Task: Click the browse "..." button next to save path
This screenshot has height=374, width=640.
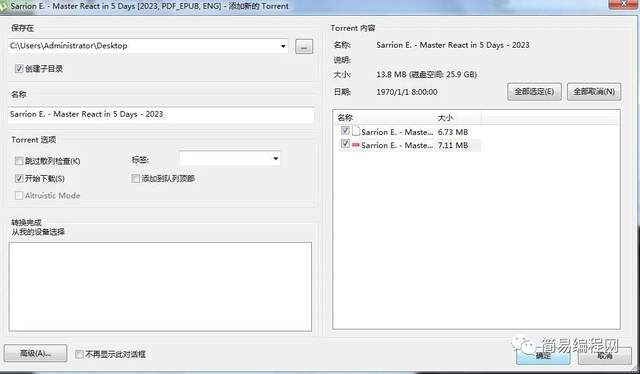Action: (304, 47)
